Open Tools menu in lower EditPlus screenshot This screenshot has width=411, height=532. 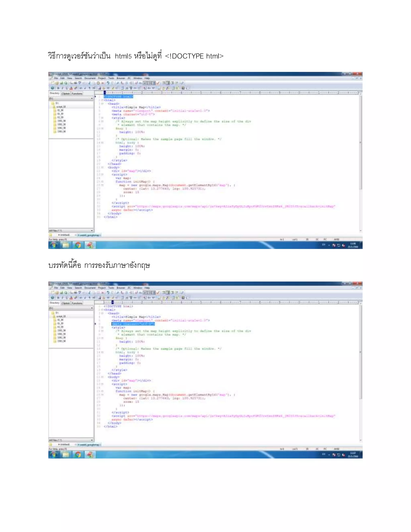[x=111, y=288]
